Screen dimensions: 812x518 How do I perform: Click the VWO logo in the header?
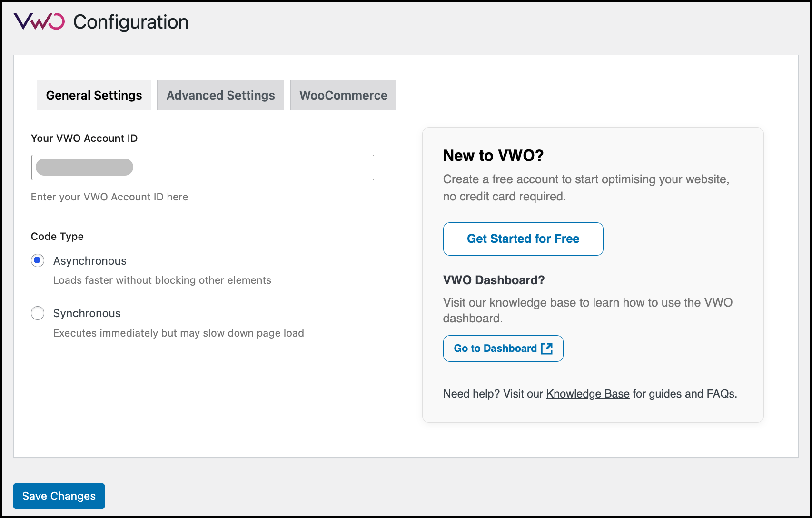pyautogui.click(x=39, y=21)
